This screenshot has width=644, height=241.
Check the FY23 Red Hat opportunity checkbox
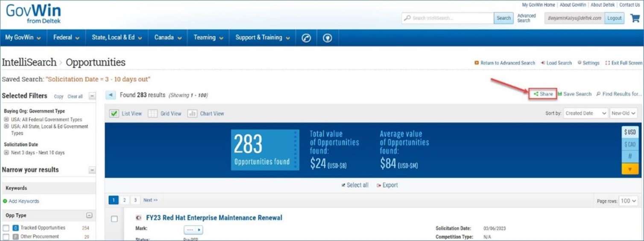pos(114,219)
